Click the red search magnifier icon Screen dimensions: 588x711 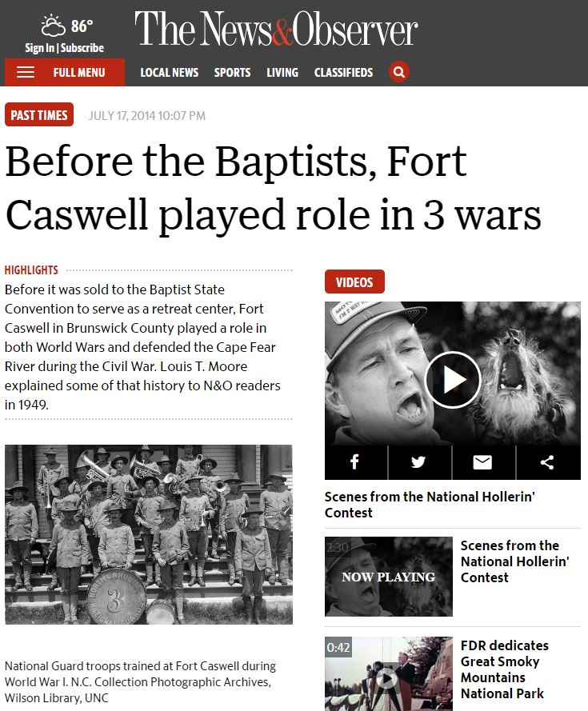[399, 72]
